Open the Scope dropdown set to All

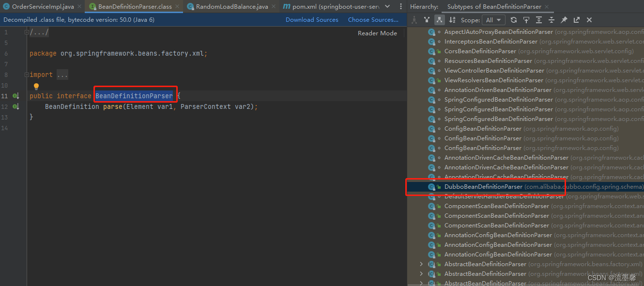494,20
